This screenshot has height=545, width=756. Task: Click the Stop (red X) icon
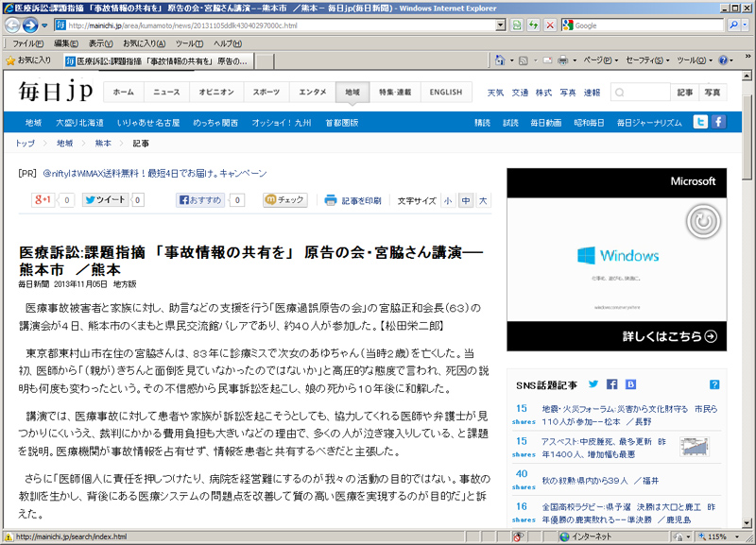click(x=550, y=26)
